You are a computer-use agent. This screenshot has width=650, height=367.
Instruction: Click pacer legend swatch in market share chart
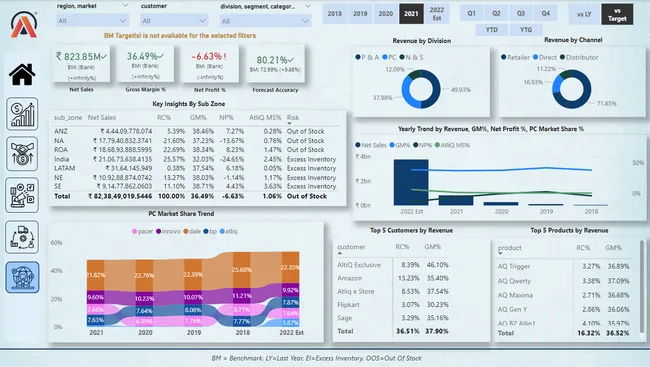134,231
